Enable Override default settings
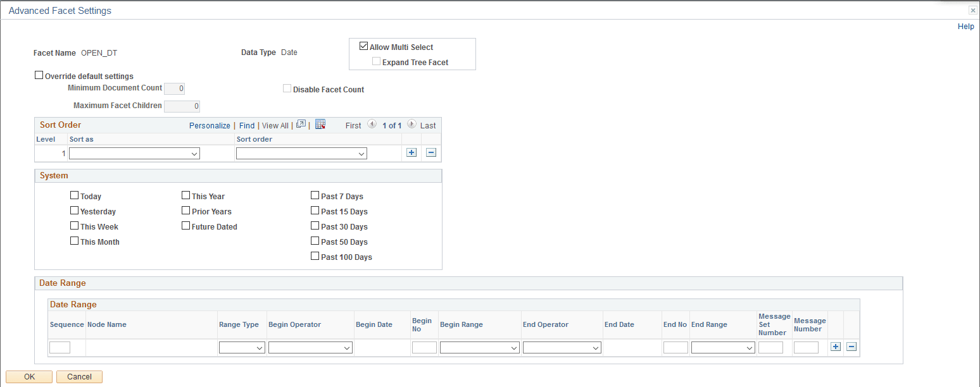 click(x=39, y=75)
